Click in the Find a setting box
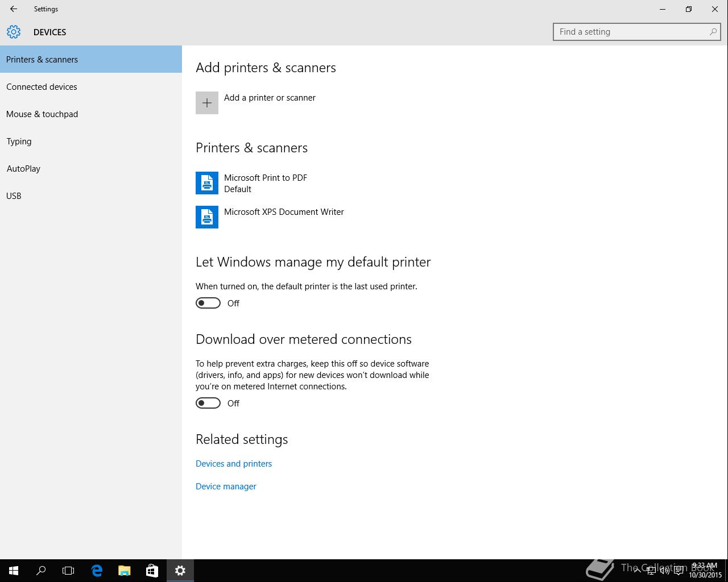Image resolution: width=728 pixels, height=582 pixels. [637, 32]
